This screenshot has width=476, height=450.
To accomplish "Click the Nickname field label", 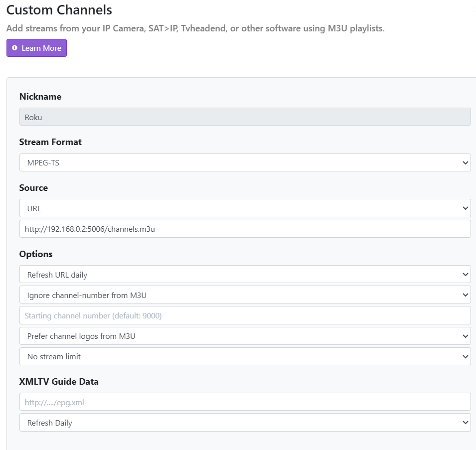I will pos(40,97).
